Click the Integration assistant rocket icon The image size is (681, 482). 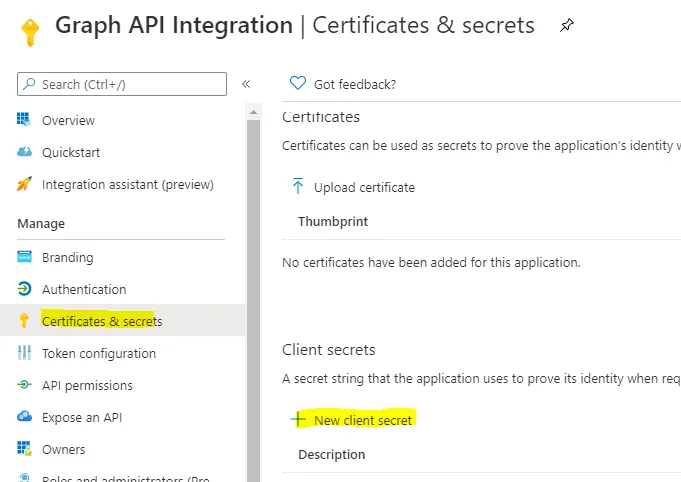(x=24, y=184)
